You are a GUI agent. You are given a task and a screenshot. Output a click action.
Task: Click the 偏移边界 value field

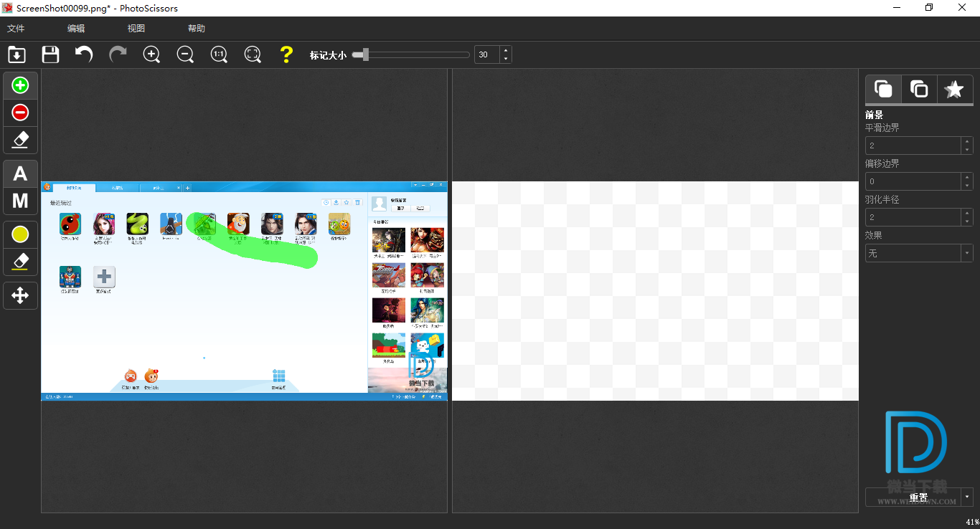pyautogui.click(x=913, y=181)
